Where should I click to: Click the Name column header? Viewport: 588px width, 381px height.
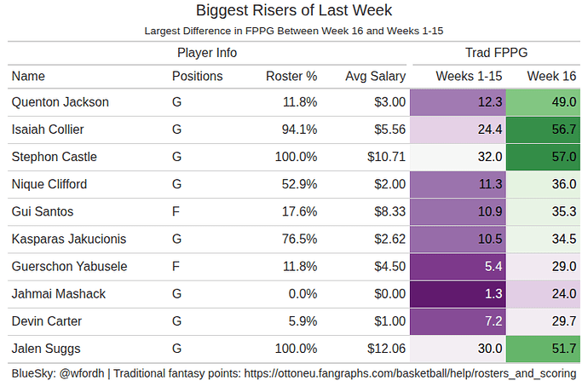(x=28, y=76)
